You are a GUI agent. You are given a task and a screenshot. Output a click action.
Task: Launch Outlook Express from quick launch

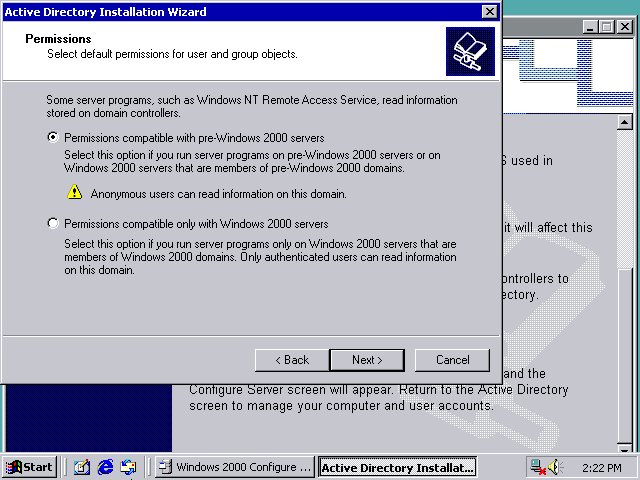[x=128, y=467]
